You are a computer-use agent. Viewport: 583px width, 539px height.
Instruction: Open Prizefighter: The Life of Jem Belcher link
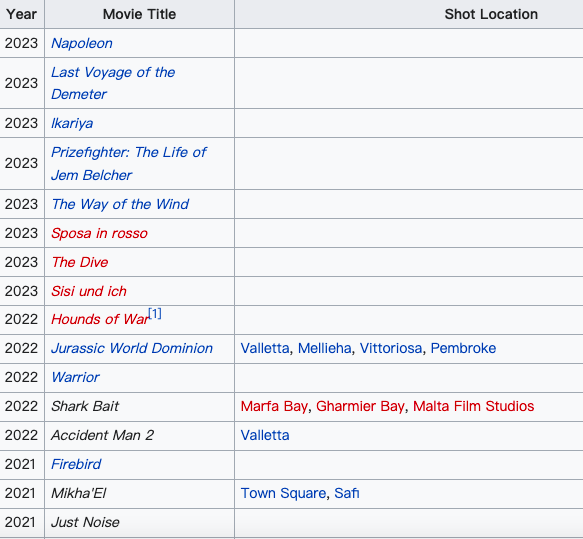tap(129, 163)
